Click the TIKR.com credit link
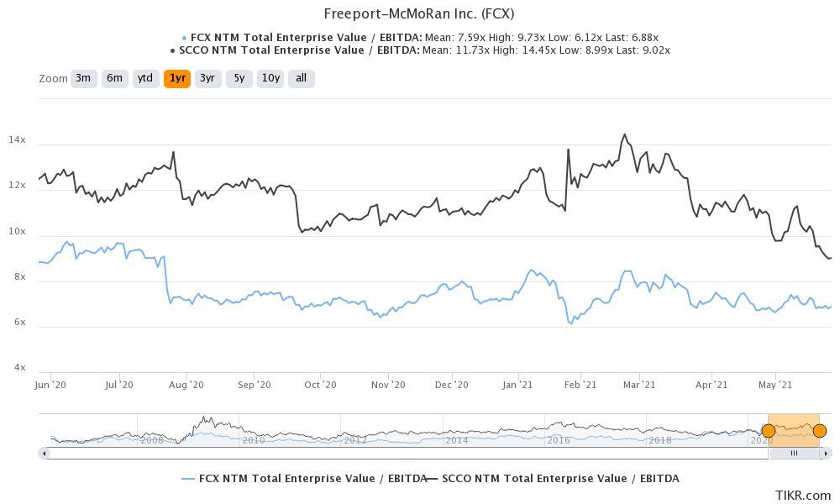Image resolution: width=840 pixels, height=504 pixels. 802,495
